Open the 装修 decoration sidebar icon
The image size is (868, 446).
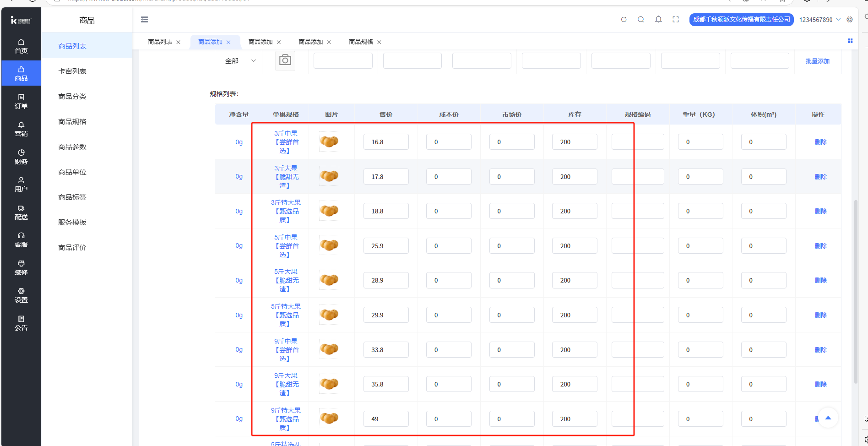(x=21, y=267)
